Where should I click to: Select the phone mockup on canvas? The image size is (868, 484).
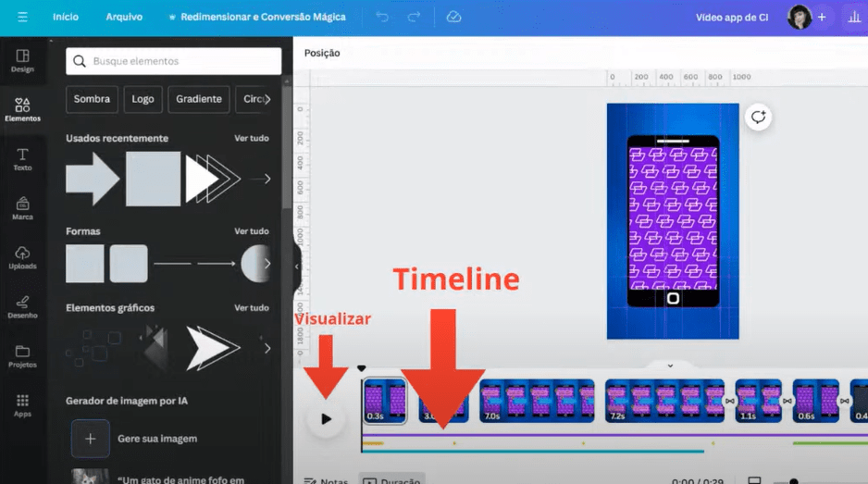(673, 221)
